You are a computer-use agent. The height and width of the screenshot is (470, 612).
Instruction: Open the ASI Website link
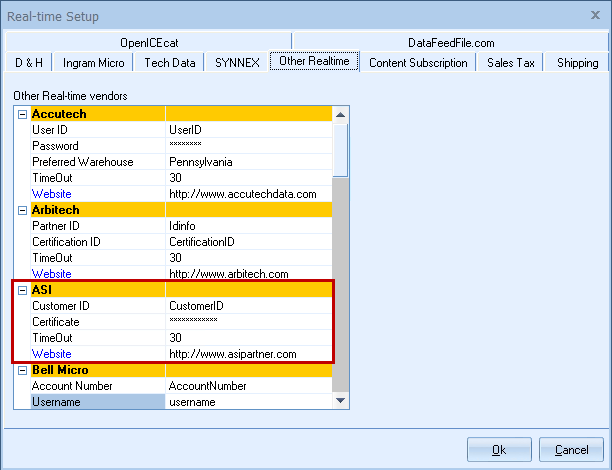click(x=52, y=354)
